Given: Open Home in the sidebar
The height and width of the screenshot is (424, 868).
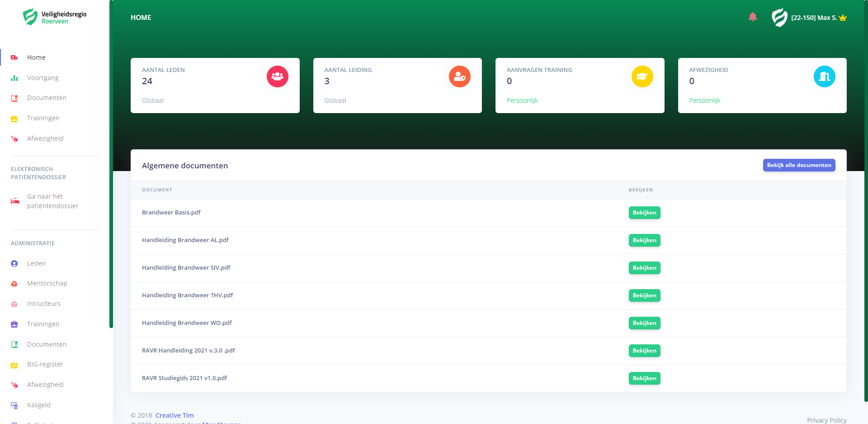Looking at the screenshot, I should 36,57.
